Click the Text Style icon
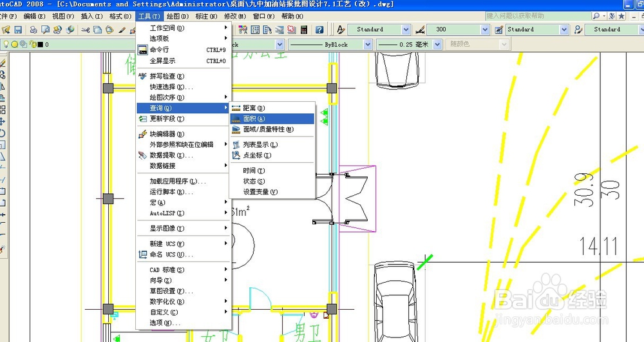The image size is (644, 342). pos(341,30)
